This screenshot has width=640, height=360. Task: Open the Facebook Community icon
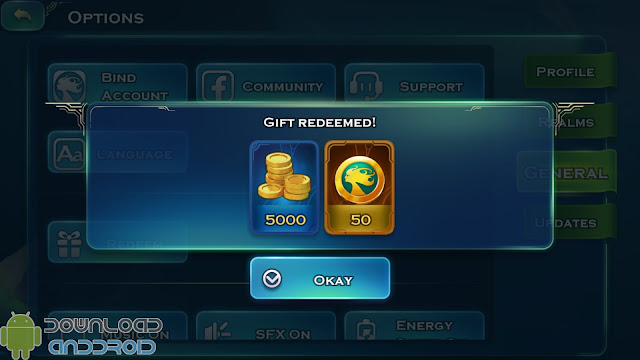[x=218, y=86]
